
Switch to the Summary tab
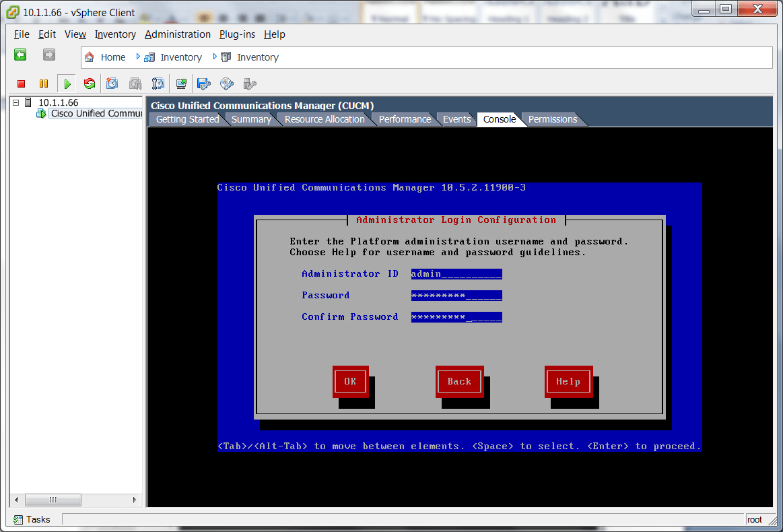[x=251, y=119]
